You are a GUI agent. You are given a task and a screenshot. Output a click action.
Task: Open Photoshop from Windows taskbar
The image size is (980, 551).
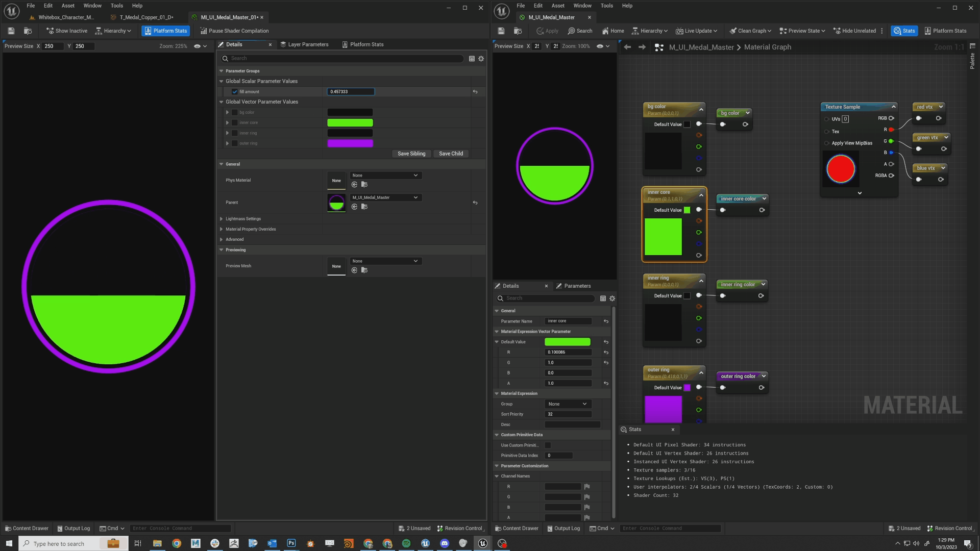tap(291, 543)
